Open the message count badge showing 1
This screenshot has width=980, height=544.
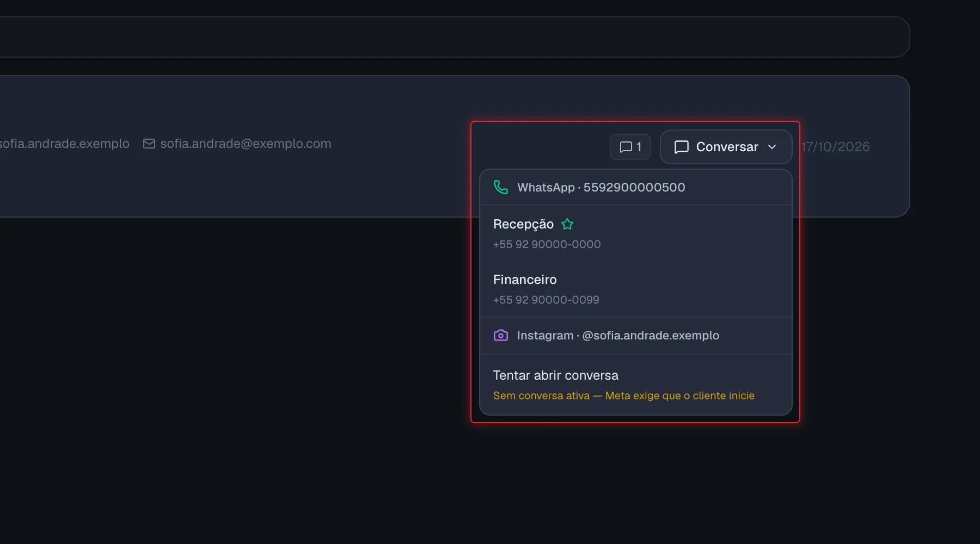[630, 147]
